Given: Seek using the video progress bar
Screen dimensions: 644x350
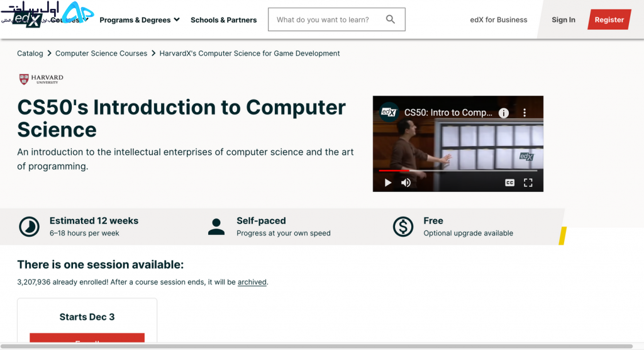Looking at the screenshot, I should click(458, 170).
